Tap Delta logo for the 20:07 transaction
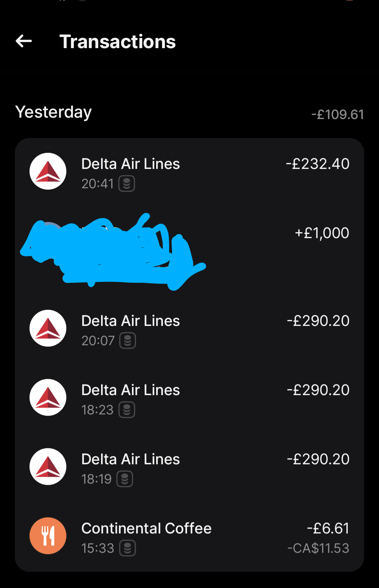The height and width of the screenshot is (588, 379). tap(48, 328)
